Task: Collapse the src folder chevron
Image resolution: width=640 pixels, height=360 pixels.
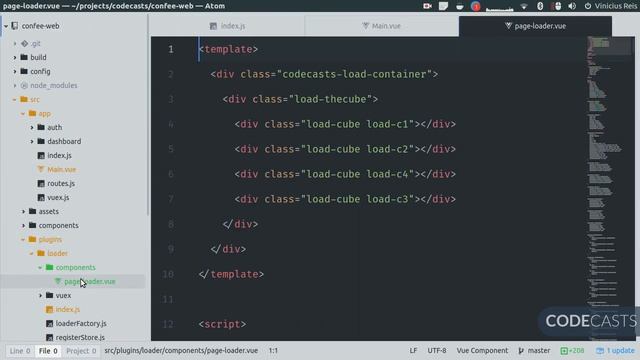Action: click(x=15, y=99)
